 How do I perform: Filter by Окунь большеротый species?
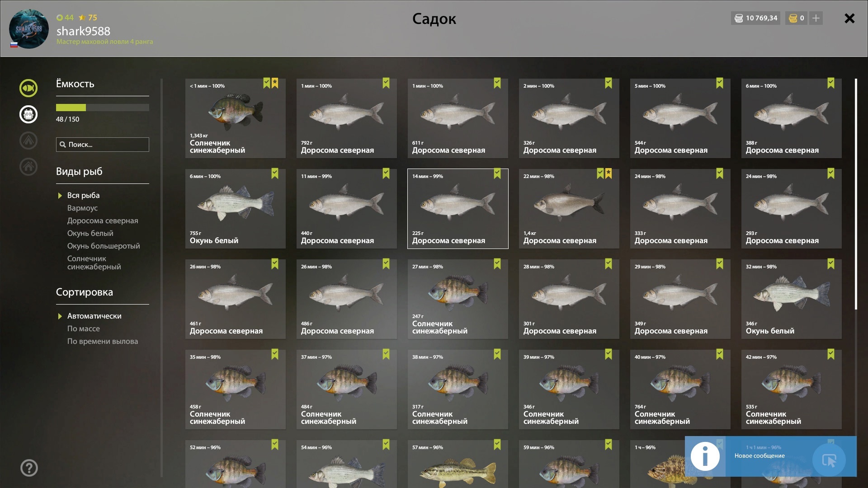click(x=104, y=246)
